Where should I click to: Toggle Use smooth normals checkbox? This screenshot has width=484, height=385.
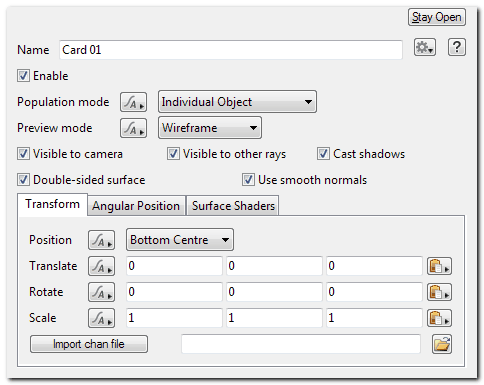248,180
